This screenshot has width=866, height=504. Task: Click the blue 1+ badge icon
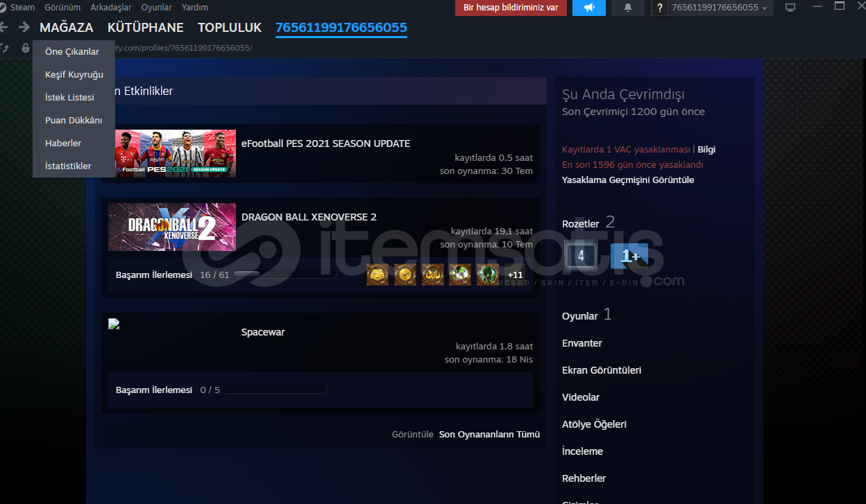(x=629, y=256)
